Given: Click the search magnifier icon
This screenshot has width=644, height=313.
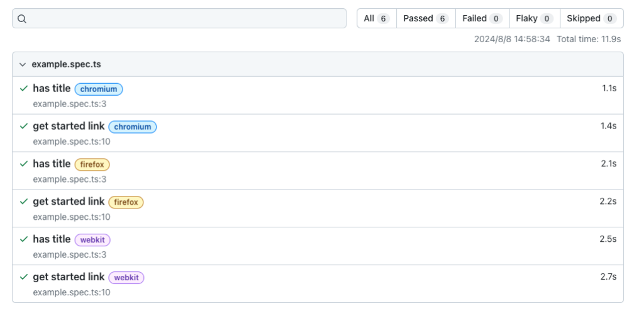Looking at the screenshot, I should coord(22,19).
